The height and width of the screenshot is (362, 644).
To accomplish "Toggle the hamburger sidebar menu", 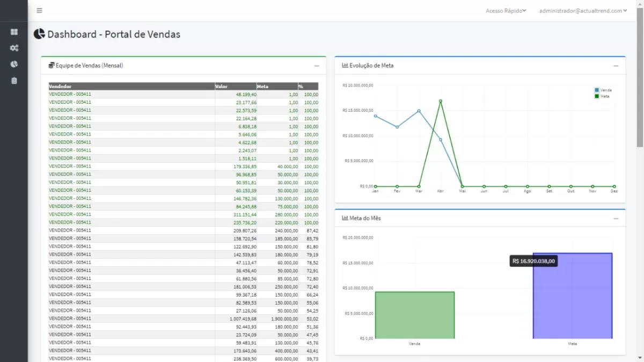I will coord(39,11).
